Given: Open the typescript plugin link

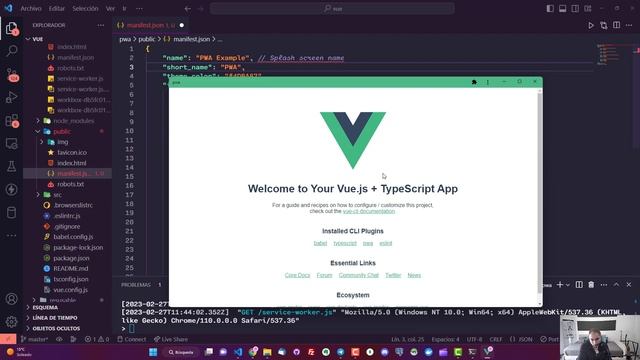Looking at the screenshot, I should point(345,243).
